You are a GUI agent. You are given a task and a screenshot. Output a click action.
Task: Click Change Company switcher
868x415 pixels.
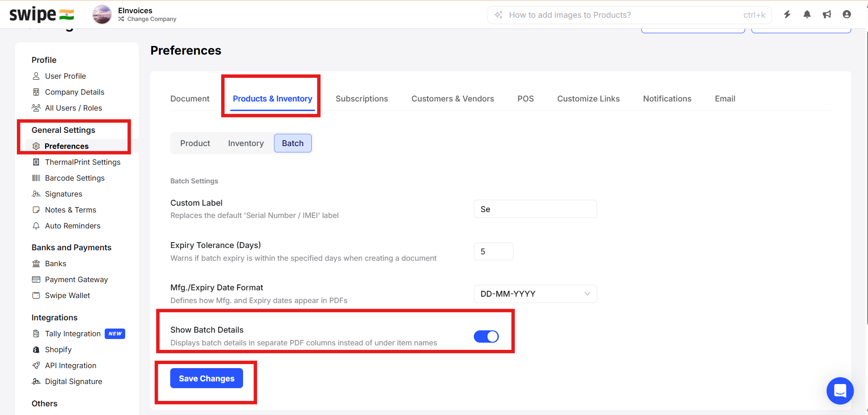pyautogui.click(x=147, y=19)
